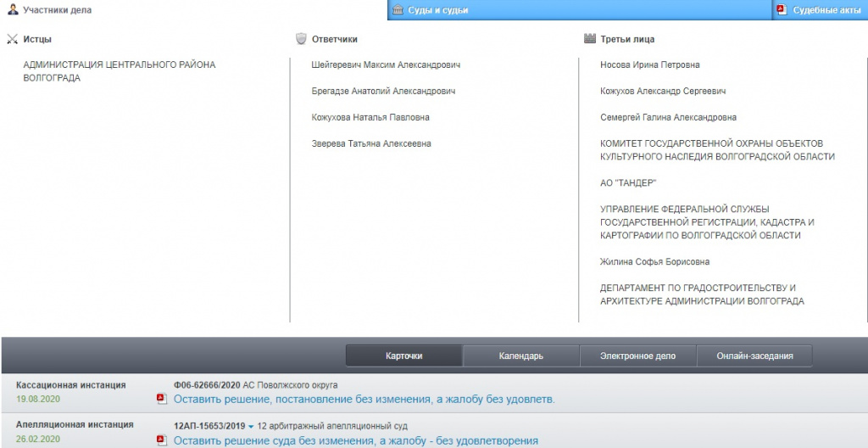This screenshot has height=448, width=868.
Task: Go to the Онлайн-заседания tab
Action: (754, 356)
